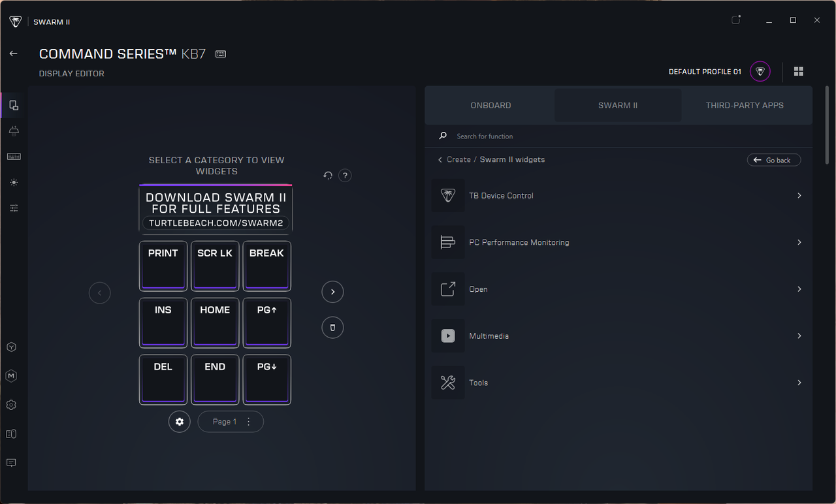Click the PC Performance Monitoring bars icon
The image size is (836, 504).
[448, 242]
